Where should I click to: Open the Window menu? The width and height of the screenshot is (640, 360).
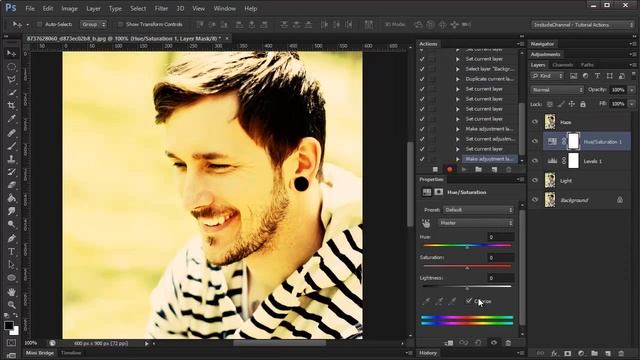(224, 8)
